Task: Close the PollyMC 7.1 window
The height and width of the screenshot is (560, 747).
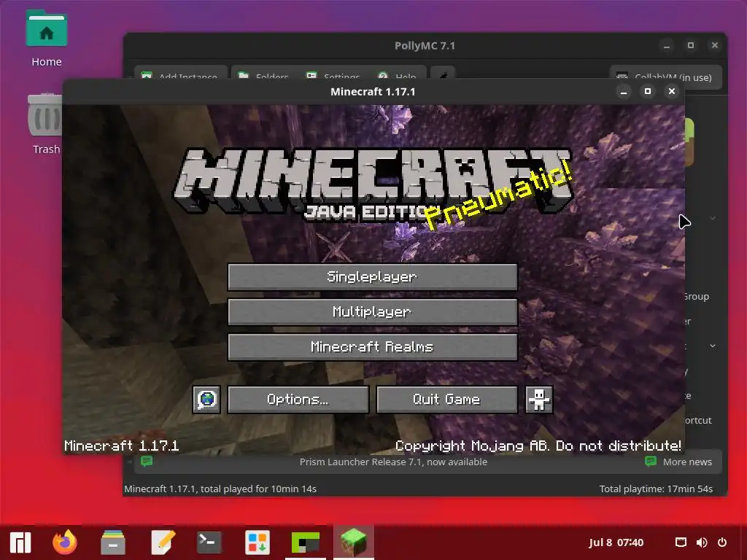Action: [715, 46]
